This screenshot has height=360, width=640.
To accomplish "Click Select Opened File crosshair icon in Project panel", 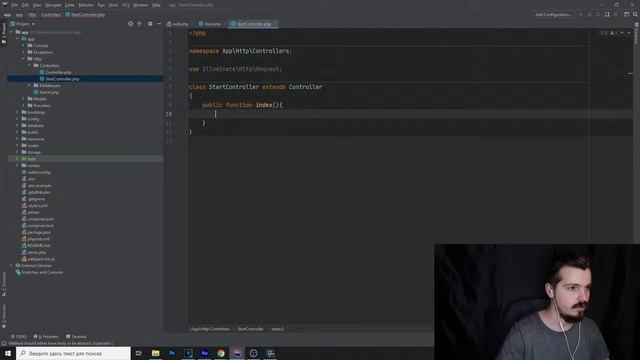I will [131, 24].
